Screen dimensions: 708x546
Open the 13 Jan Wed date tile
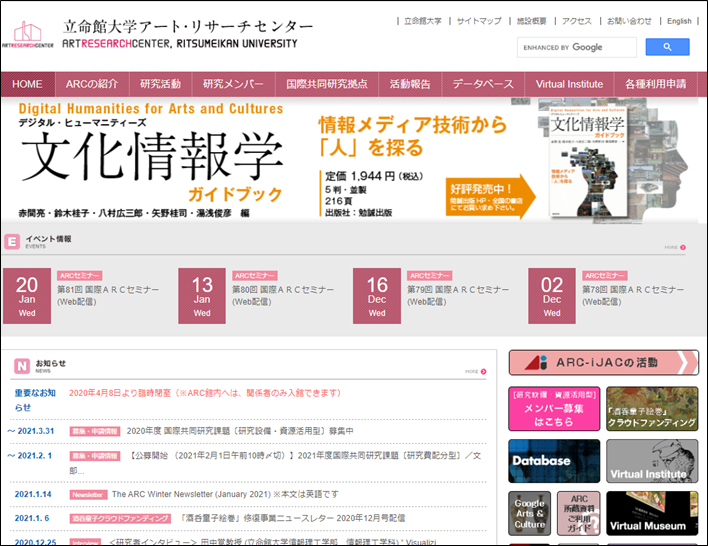tap(202, 296)
